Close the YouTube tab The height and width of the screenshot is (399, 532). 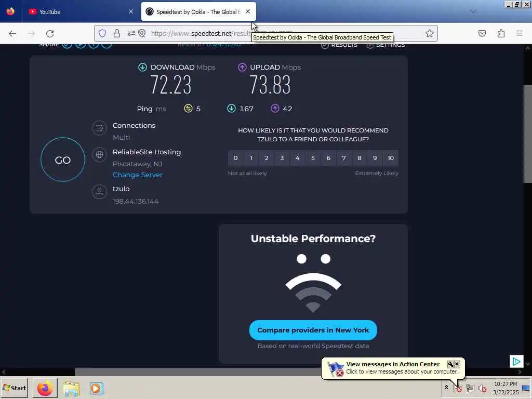point(131,11)
